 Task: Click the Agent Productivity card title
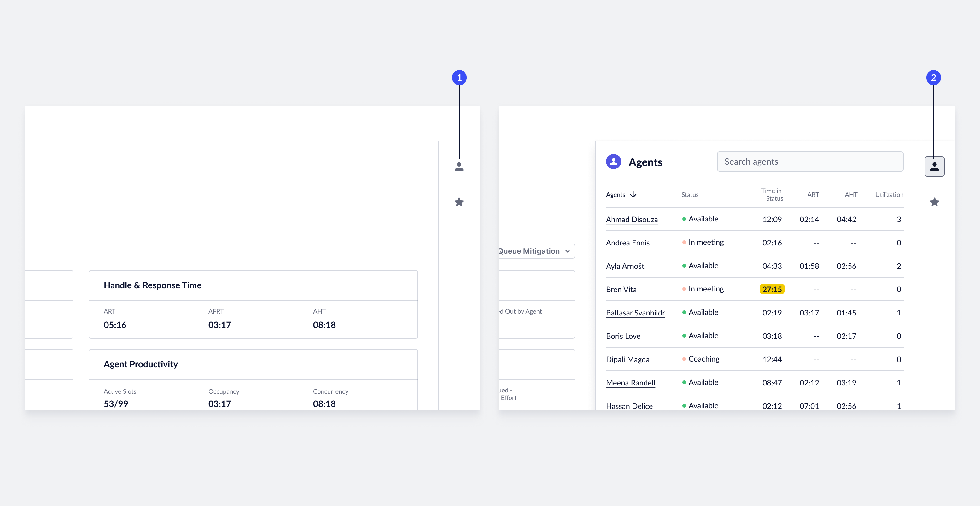coord(140,364)
